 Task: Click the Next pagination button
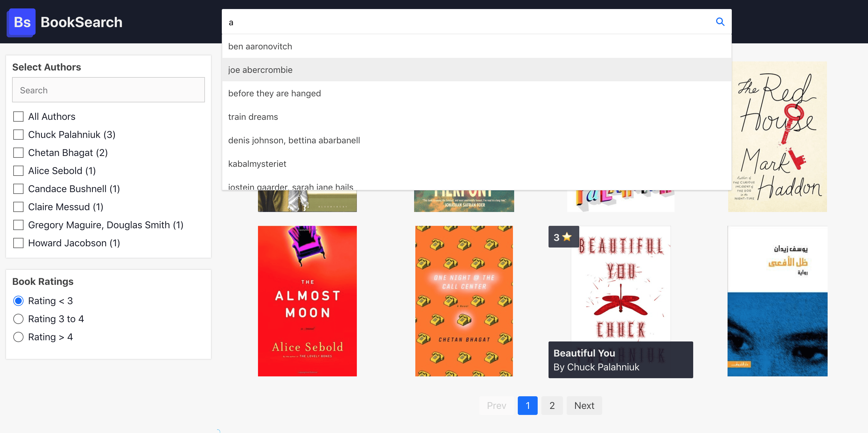584,405
